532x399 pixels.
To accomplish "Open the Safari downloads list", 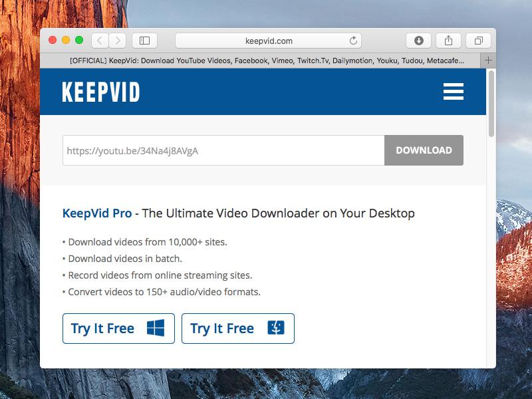I will click(x=419, y=41).
